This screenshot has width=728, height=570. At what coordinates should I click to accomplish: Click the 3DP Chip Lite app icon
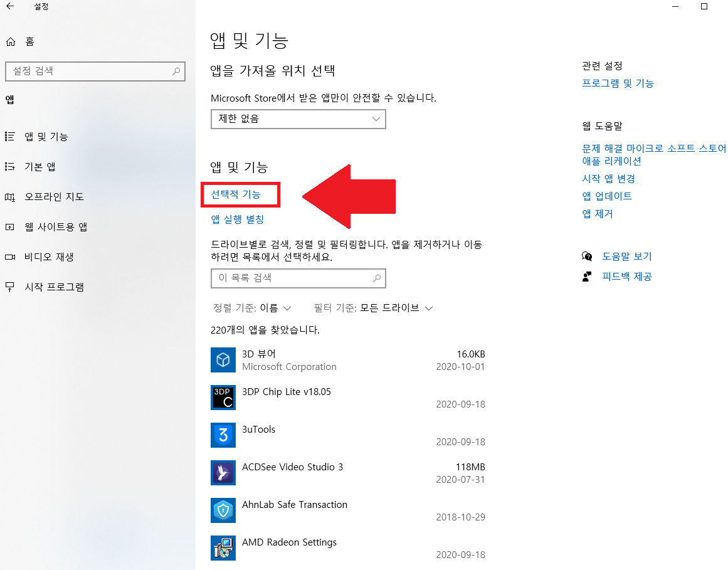coord(223,398)
